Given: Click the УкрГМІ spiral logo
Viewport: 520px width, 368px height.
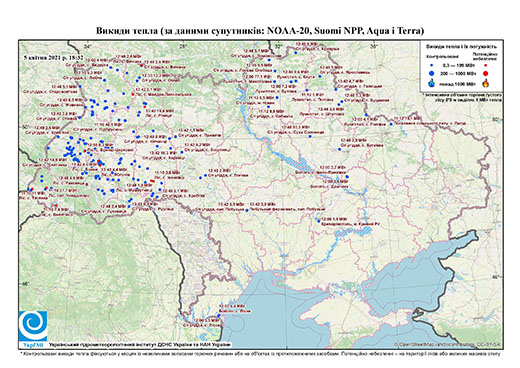Looking at the screenshot, I should [33, 327].
